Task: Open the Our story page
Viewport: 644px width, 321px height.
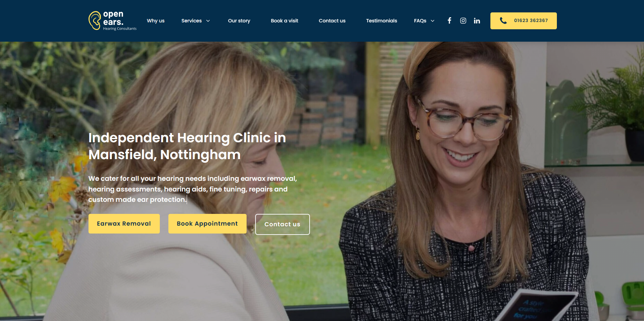Action: pyautogui.click(x=239, y=21)
